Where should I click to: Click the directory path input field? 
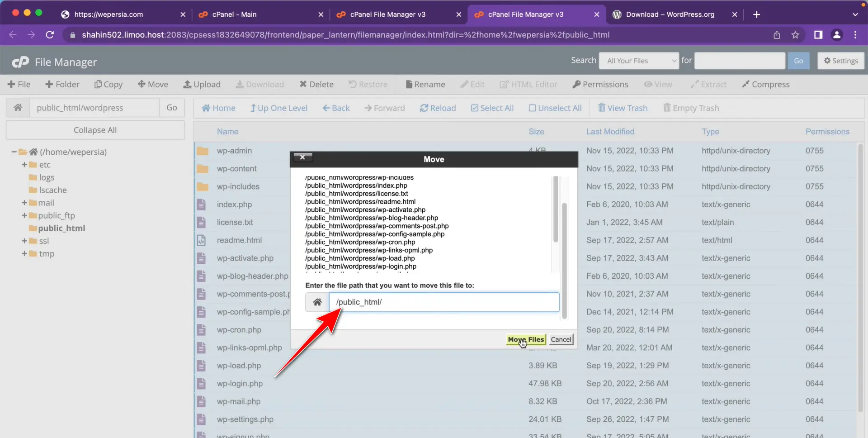pos(94,108)
